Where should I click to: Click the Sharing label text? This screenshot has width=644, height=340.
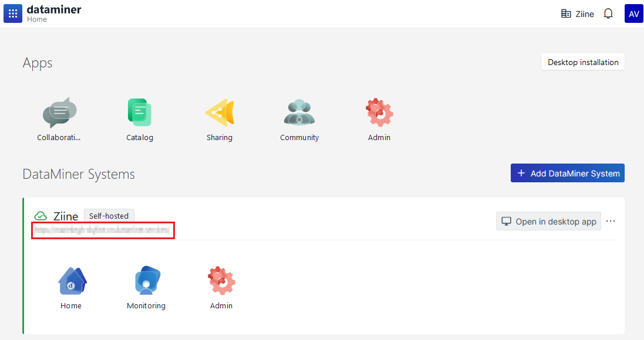[x=220, y=137]
